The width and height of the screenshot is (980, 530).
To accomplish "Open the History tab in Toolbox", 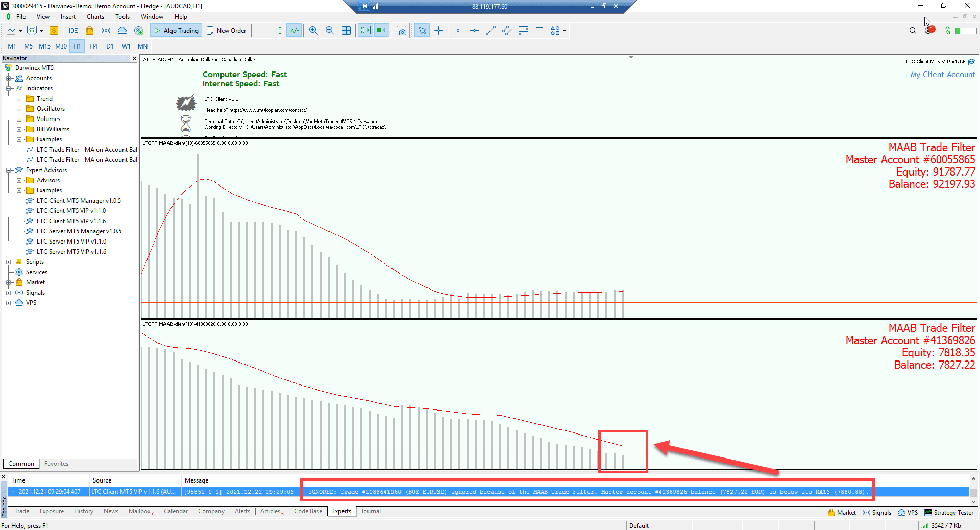I will tap(84, 511).
